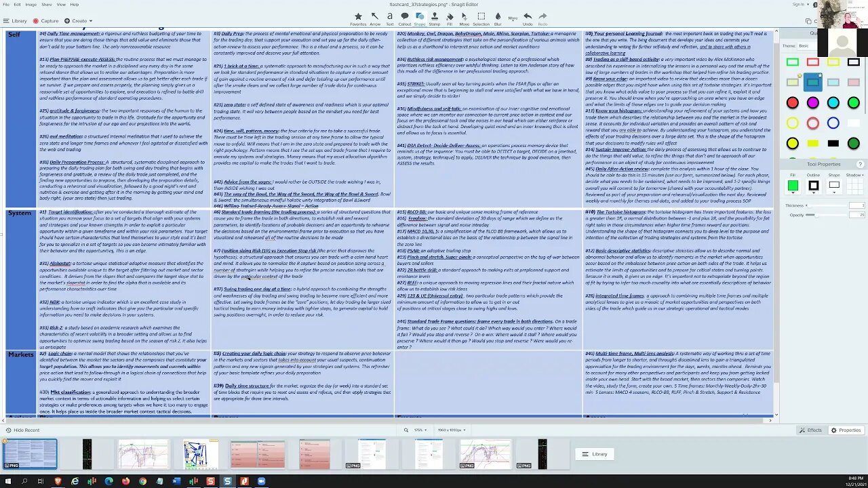Select the Text tool

390,18
